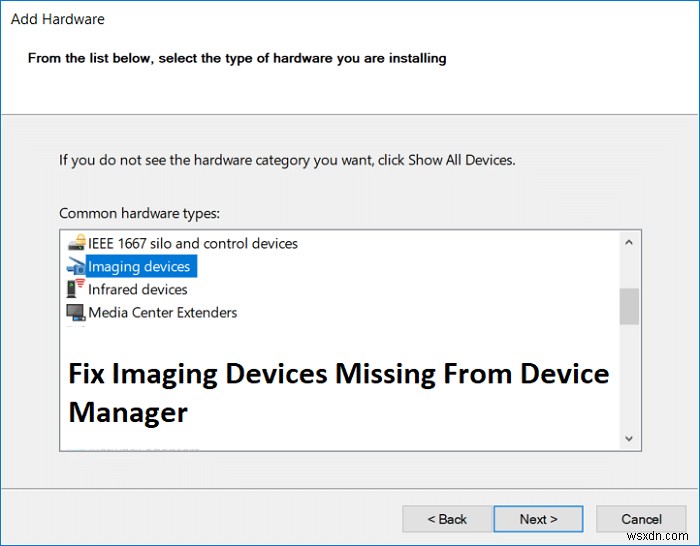Click the scrollbar track above the thumb
This screenshot has width=700, height=546.
click(x=629, y=270)
